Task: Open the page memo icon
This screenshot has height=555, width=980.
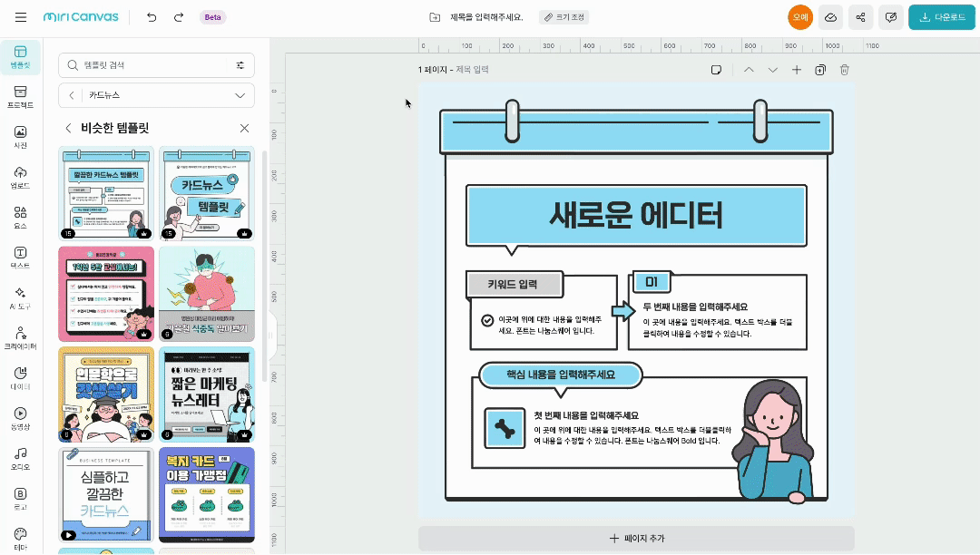Action: click(x=716, y=70)
